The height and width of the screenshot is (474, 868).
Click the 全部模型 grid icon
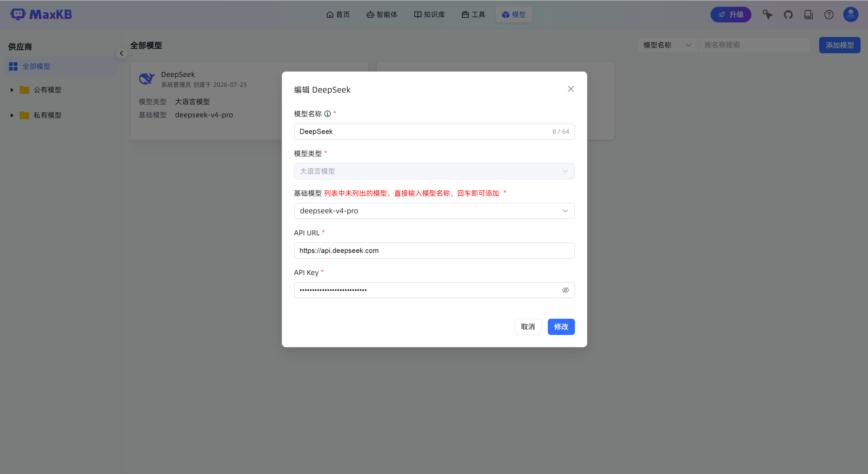coord(13,66)
